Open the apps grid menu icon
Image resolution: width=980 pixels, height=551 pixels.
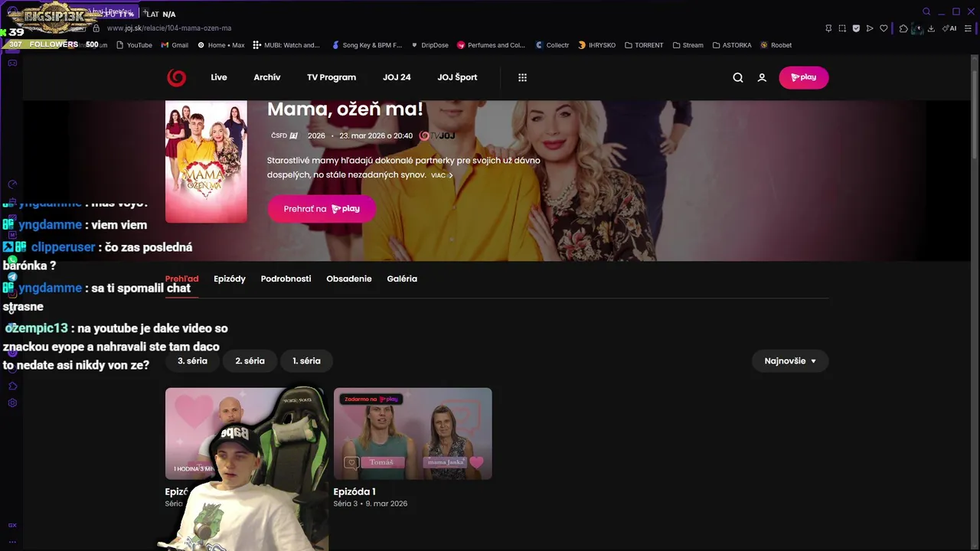[x=522, y=77]
